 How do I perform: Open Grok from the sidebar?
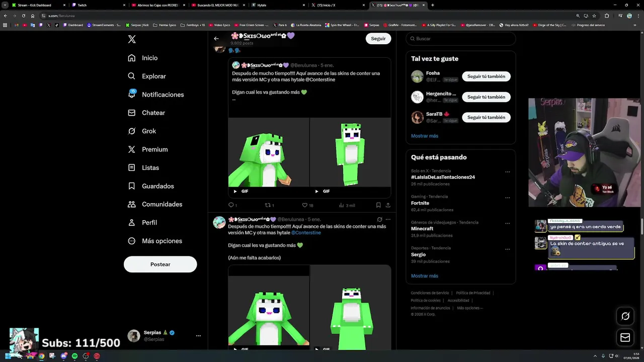click(142, 131)
